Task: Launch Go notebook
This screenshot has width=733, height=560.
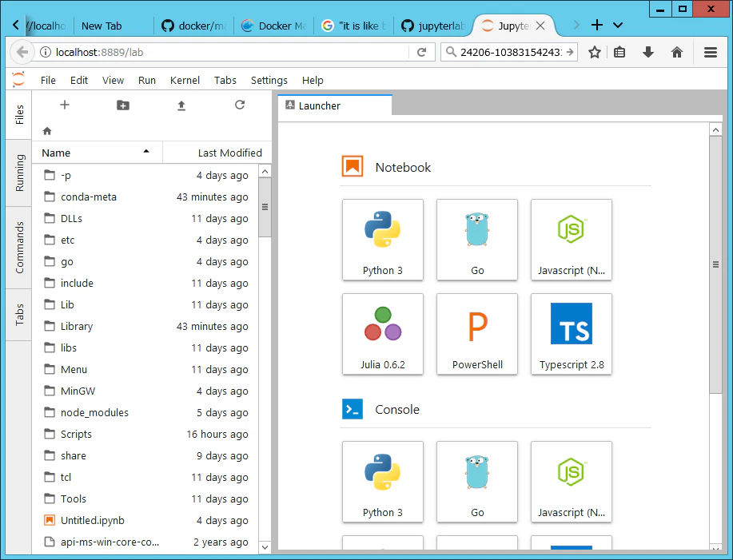Action: (x=477, y=240)
